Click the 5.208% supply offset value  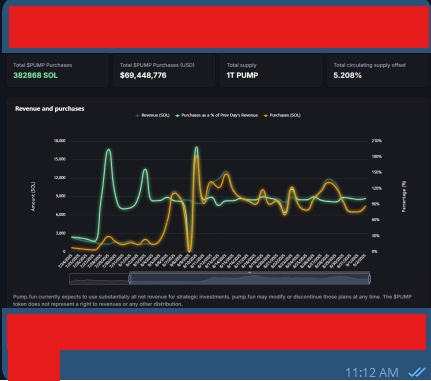coord(347,75)
